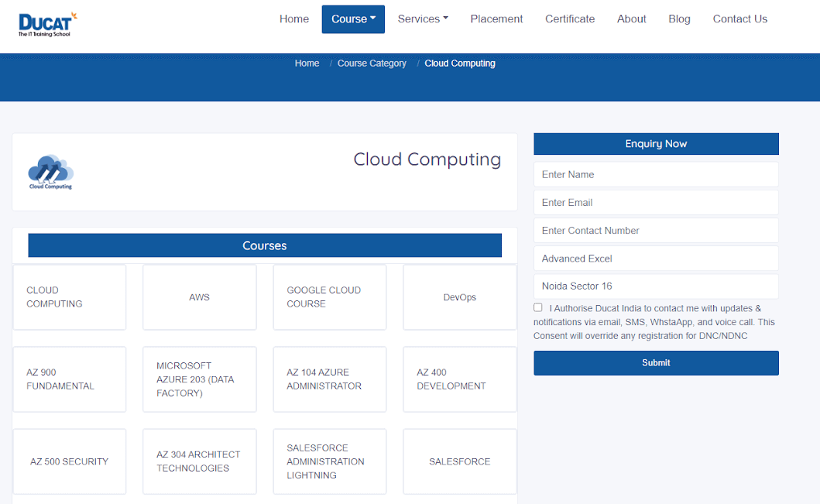This screenshot has height=504, width=820.
Task: Go to the Home menu item
Action: (294, 19)
